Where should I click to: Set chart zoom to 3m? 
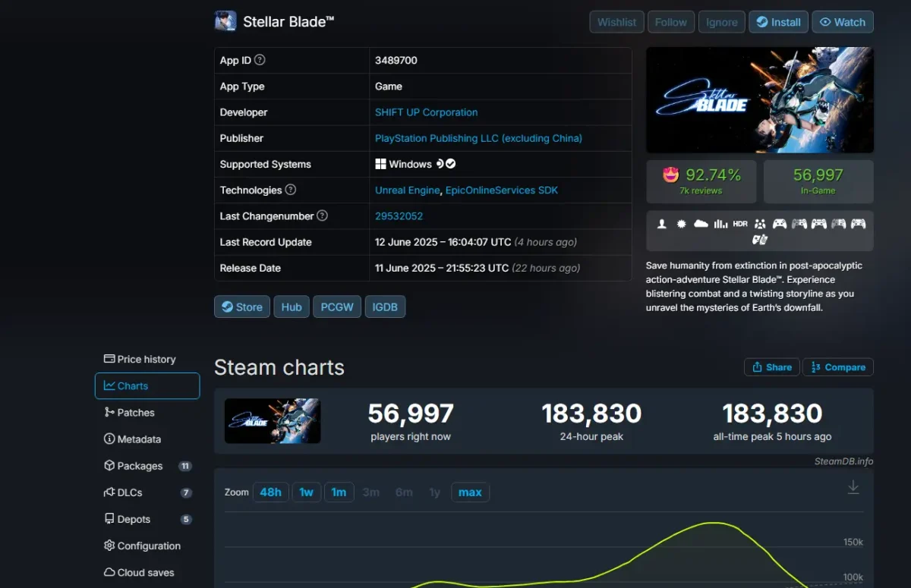pyautogui.click(x=371, y=492)
